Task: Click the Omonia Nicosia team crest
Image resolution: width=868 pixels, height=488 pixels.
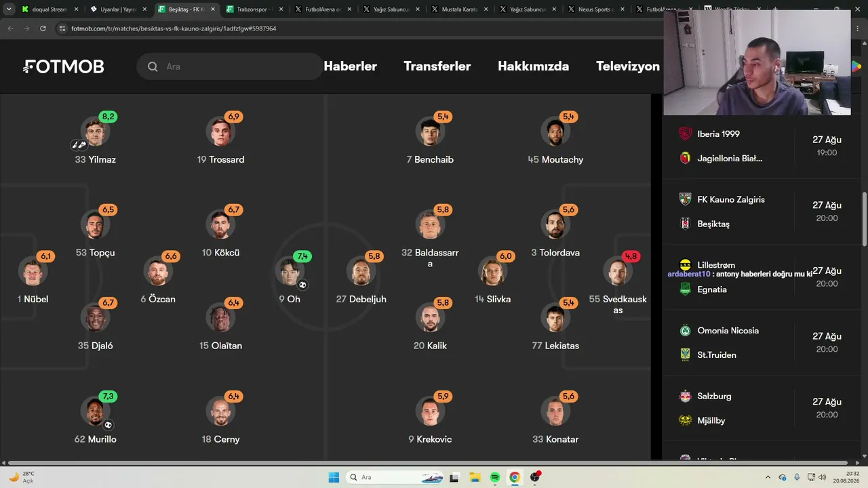Action: (685, 331)
